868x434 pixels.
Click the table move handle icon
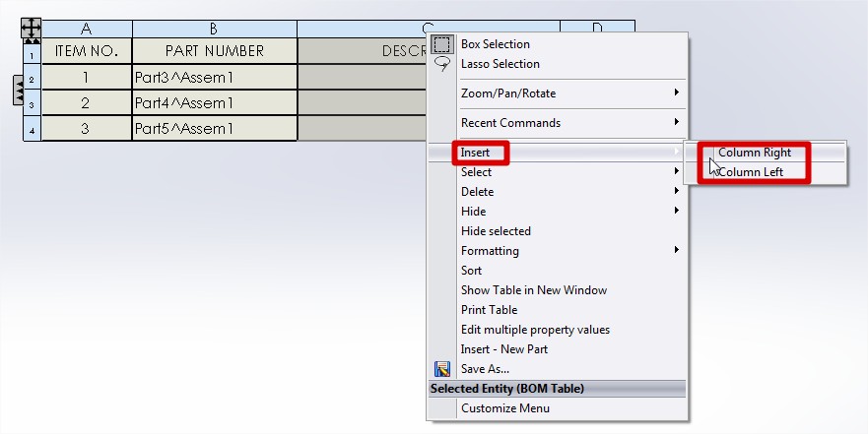click(x=32, y=29)
